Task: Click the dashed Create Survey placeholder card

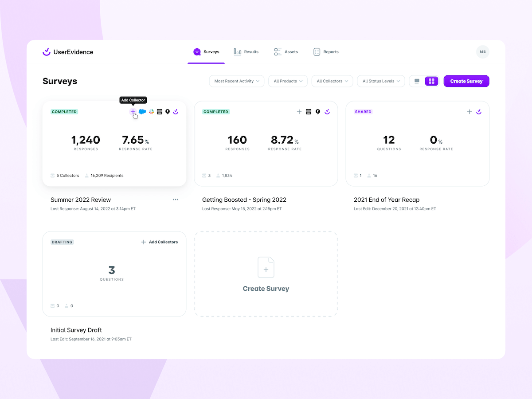Action: point(266,274)
